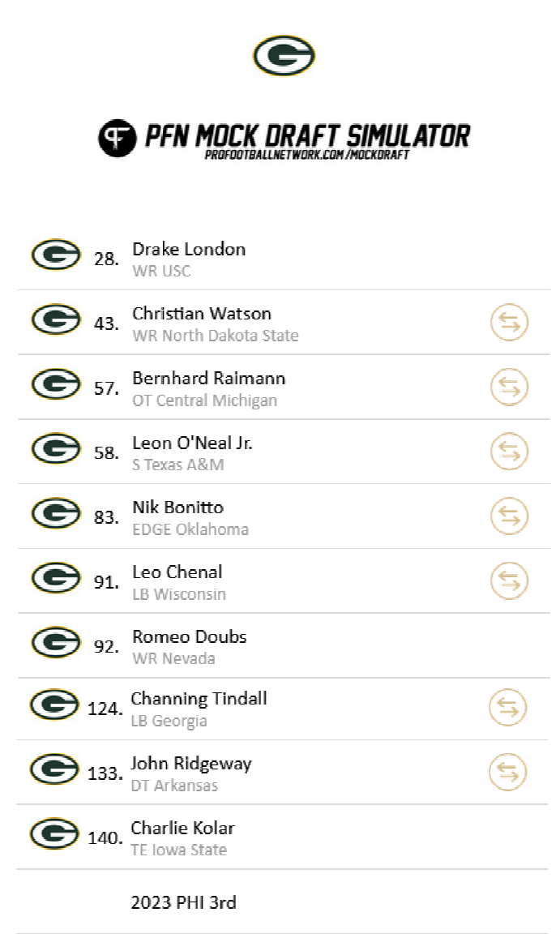This screenshot has height=938, width=560.
Task: Click the Packers logo beside pick 92
Action: (x=56, y=643)
